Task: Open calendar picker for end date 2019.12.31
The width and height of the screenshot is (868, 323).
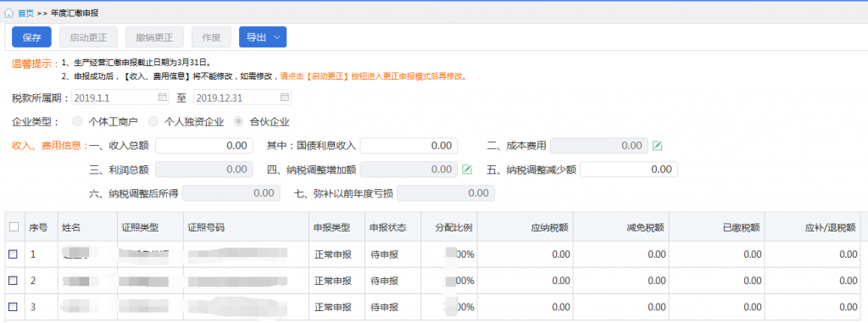Action: [x=285, y=97]
